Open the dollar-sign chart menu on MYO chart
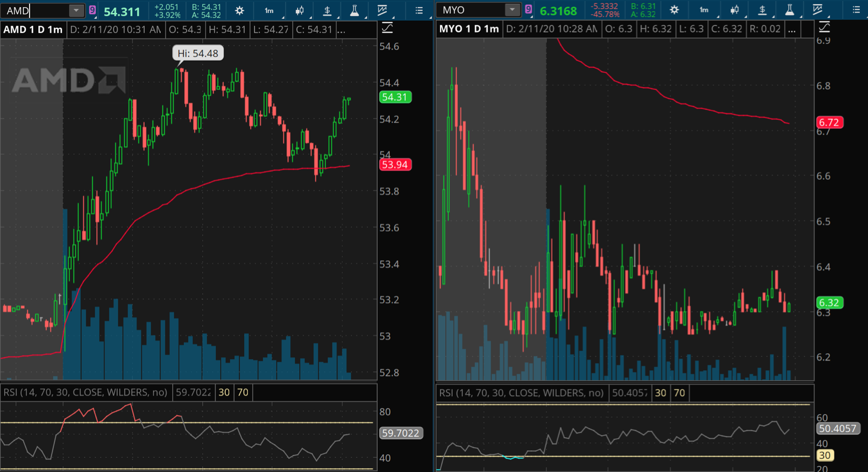Viewport: 868px width, 472px height. pos(762,10)
